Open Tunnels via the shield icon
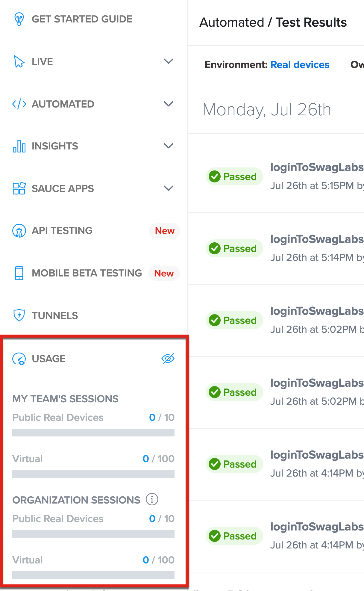This screenshot has height=591, width=364. pyautogui.click(x=19, y=315)
